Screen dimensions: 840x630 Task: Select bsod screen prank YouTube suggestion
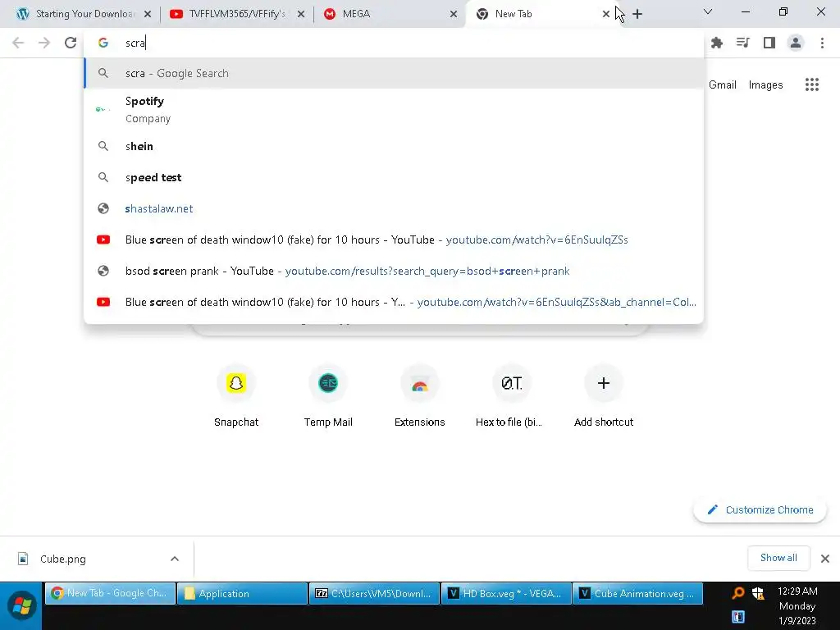point(394,271)
